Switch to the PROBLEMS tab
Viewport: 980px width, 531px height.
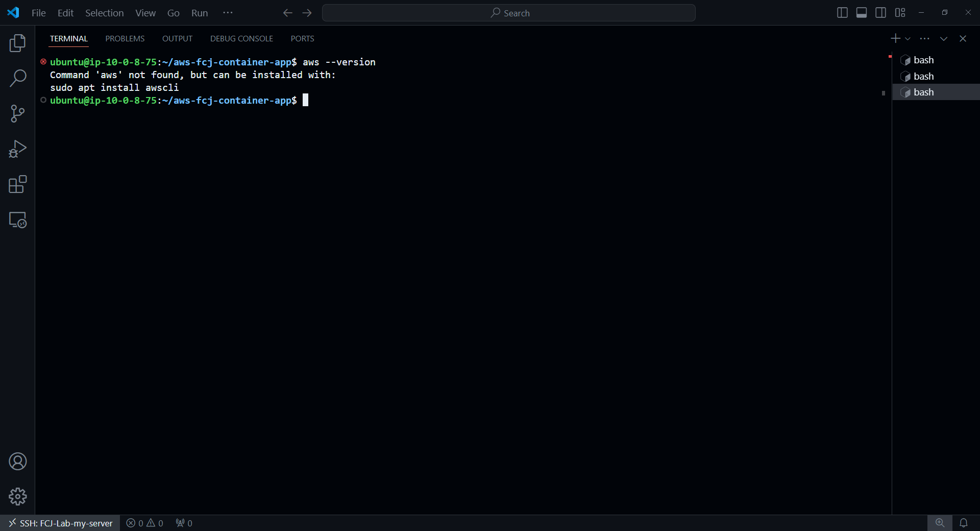click(125, 39)
